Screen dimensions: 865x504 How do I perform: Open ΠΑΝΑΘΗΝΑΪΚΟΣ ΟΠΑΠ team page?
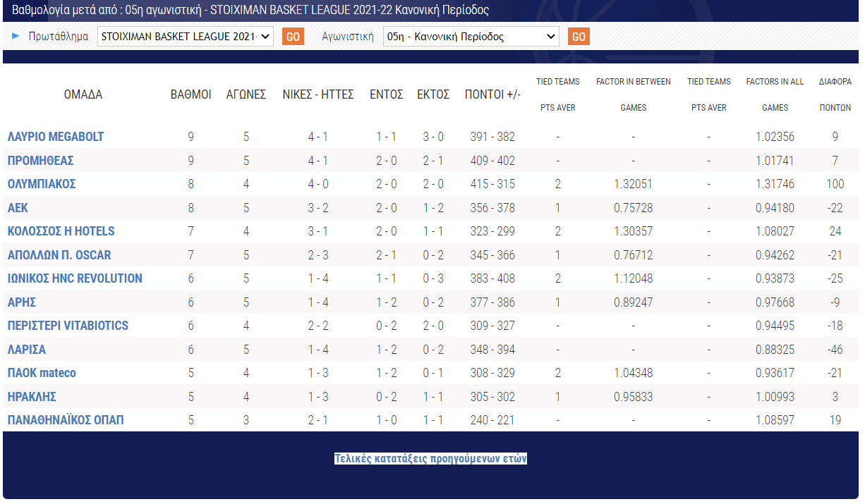click(66, 420)
